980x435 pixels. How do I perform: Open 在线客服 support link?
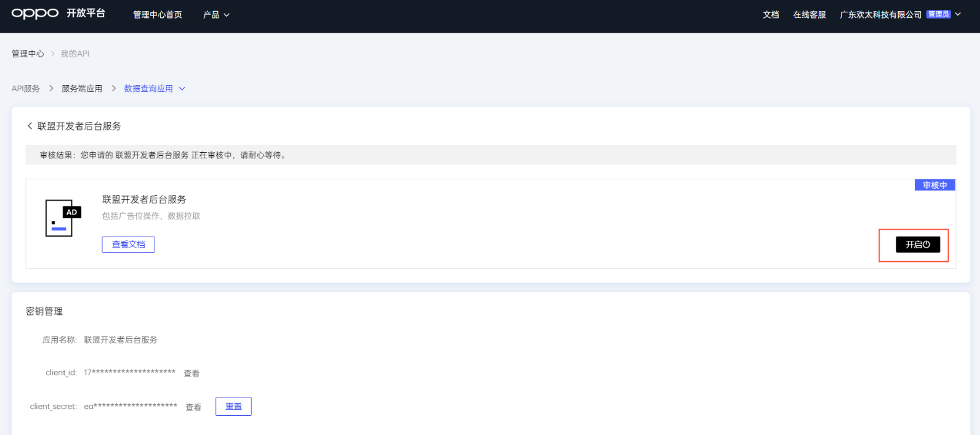pyautogui.click(x=809, y=15)
